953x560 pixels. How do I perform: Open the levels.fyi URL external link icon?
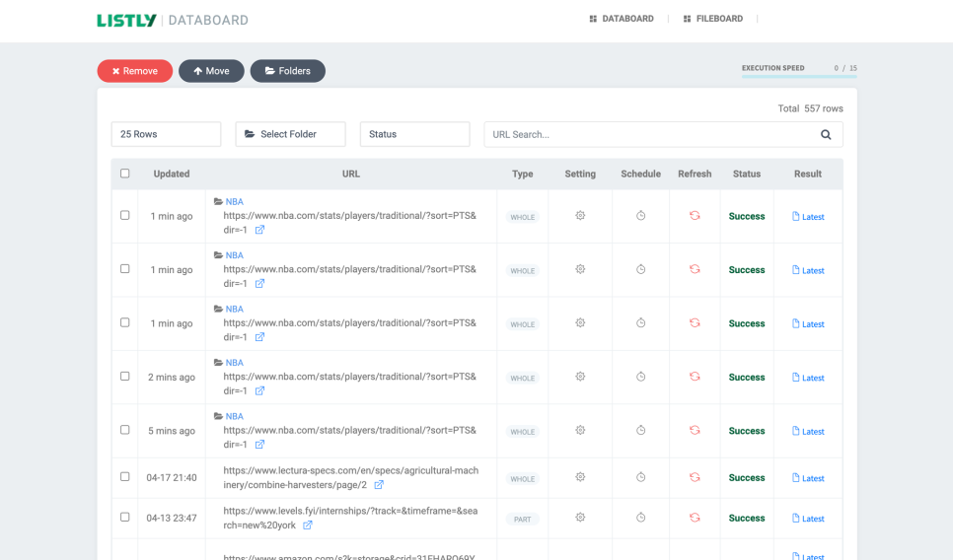(x=308, y=525)
